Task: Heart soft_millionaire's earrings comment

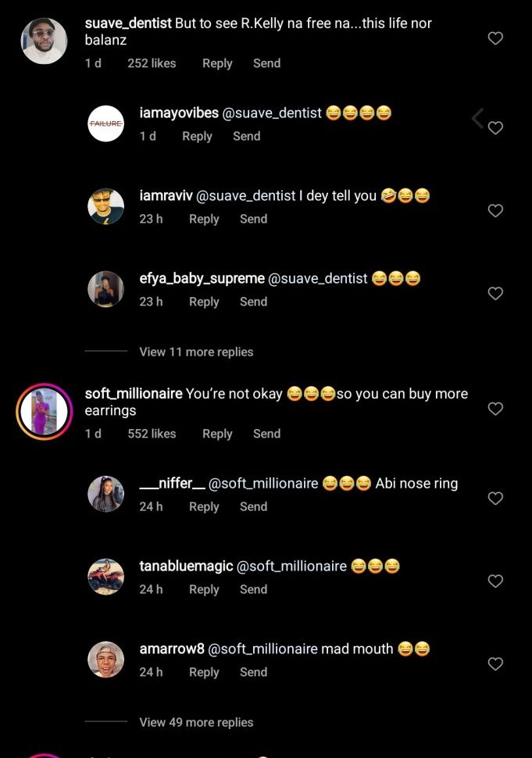Action: (x=495, y=409)
